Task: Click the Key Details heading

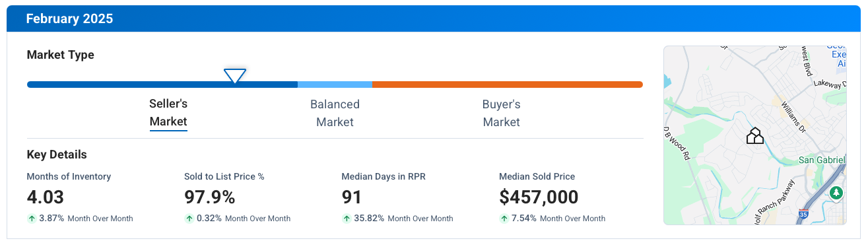Action: pos(57,155)
